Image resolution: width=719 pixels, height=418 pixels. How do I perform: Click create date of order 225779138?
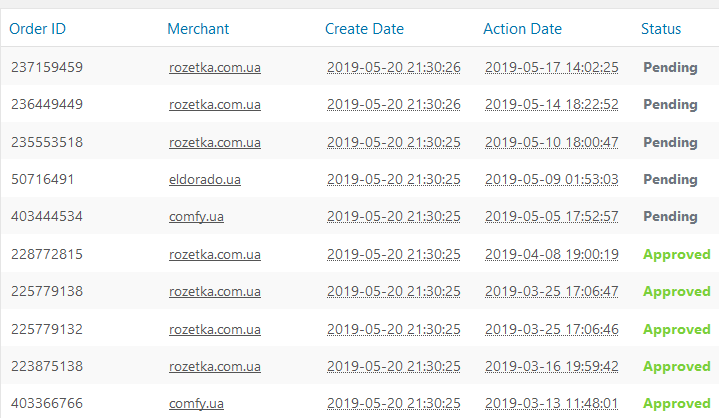[393, 292]
